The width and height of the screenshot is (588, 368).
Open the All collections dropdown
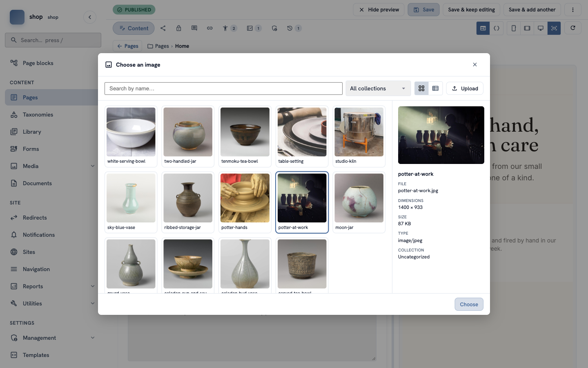pos(378,88)
